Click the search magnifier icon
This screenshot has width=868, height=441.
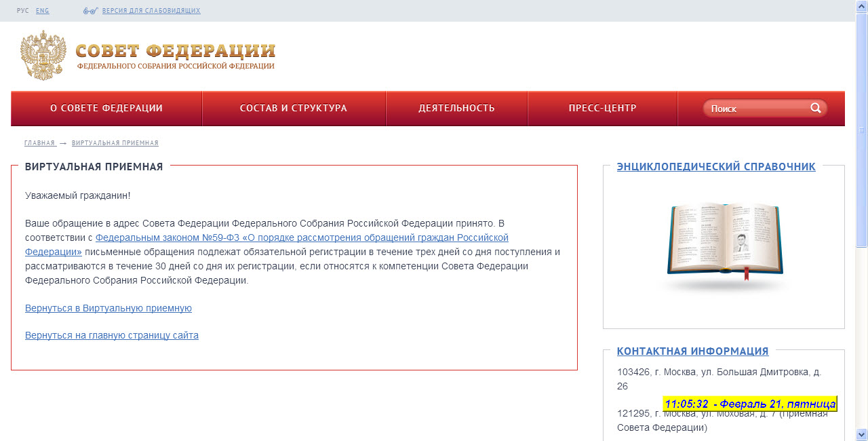click(x=815, y=108)
